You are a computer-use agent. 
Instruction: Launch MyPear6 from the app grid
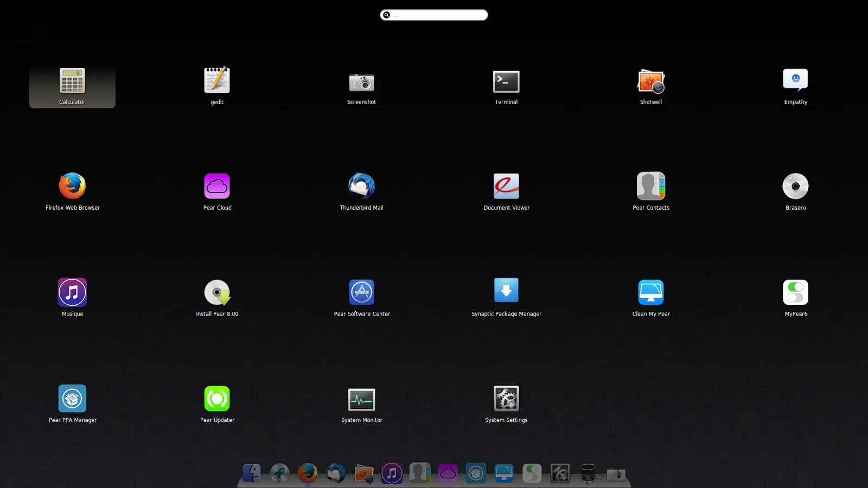[x=795, y=298]
